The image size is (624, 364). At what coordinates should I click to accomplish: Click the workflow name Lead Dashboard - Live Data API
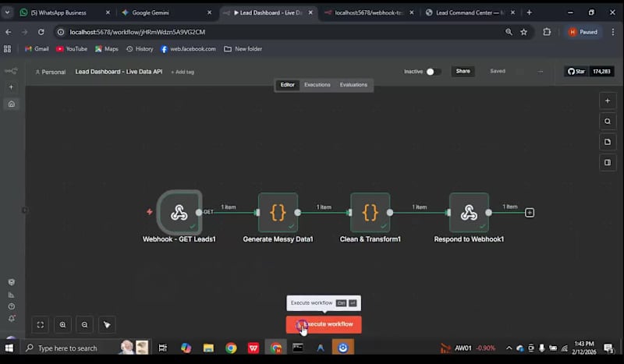(119, 72)
